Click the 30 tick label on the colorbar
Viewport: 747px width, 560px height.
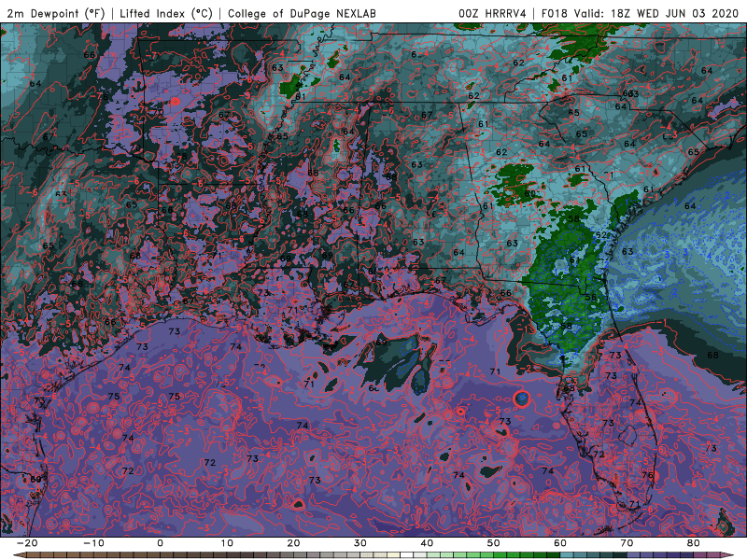tap(360, 543)
